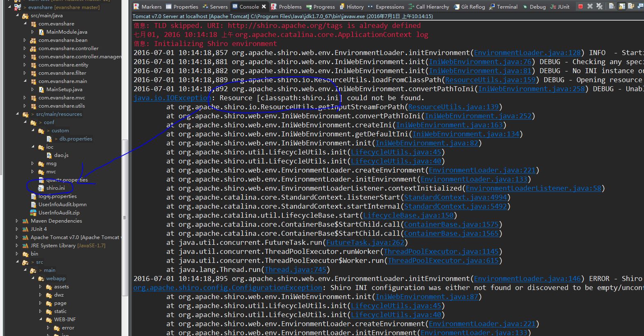This screenshot has height=336, width=644.
Task: Terminate the running Tomcat server process
Action: [x=580, y=7]
